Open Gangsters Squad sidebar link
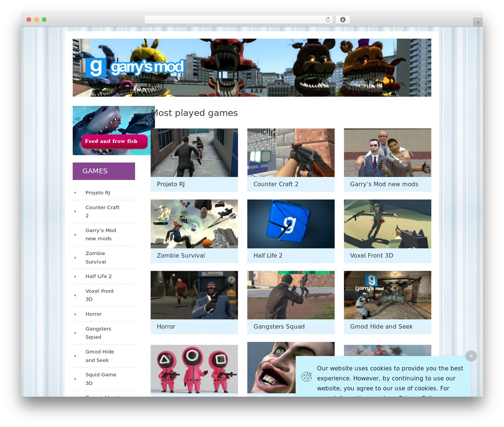Screen dimensions: 504x427 point(98,333)
